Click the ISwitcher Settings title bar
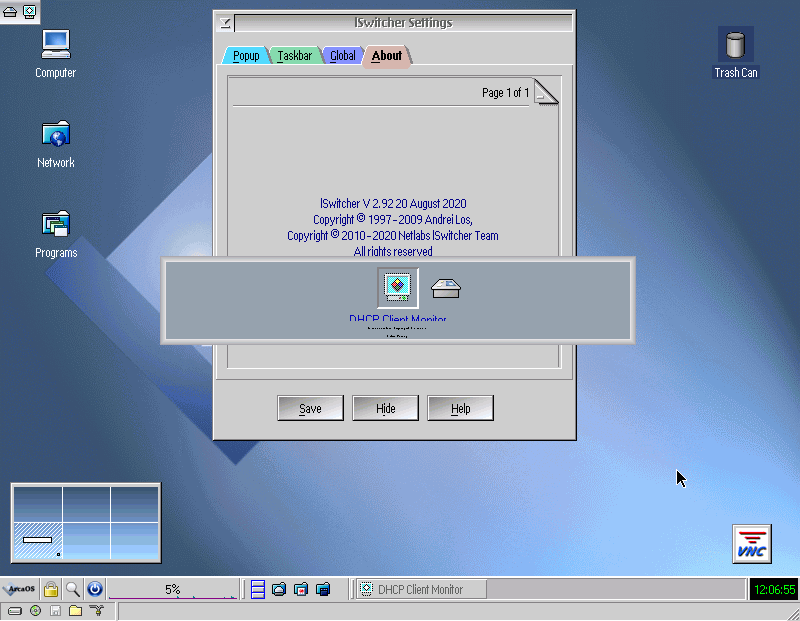800x621 pixels. click(403, 23)
